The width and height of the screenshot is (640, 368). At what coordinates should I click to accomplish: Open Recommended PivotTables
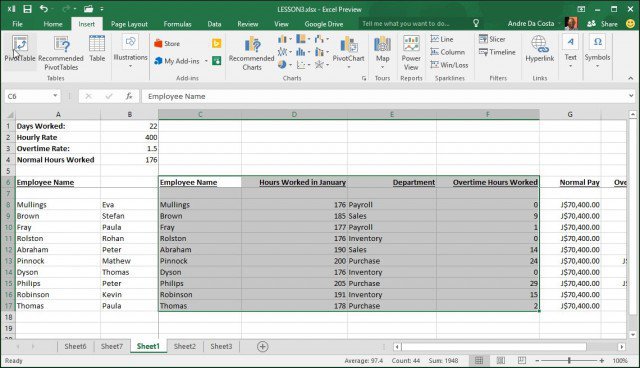click(x=61, y=53)
